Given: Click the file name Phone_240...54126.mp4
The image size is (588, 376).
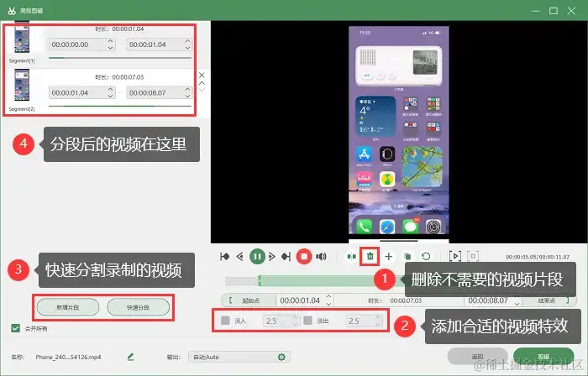Looking at the screenshot, I should click(x=68, y=357).
